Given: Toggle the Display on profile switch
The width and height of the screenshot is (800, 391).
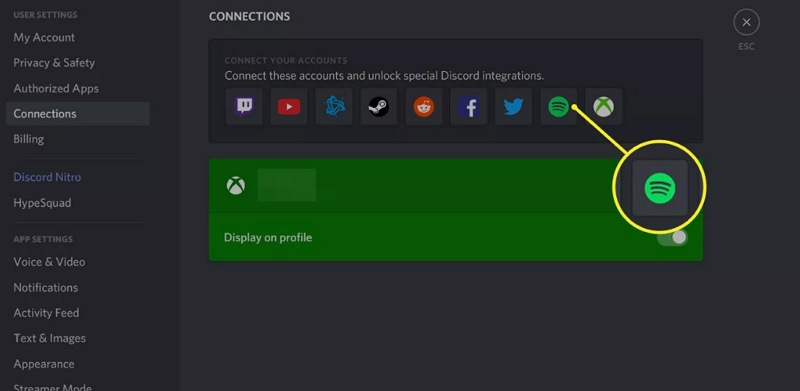Looking at the screenshot, I should click(672, 237).
